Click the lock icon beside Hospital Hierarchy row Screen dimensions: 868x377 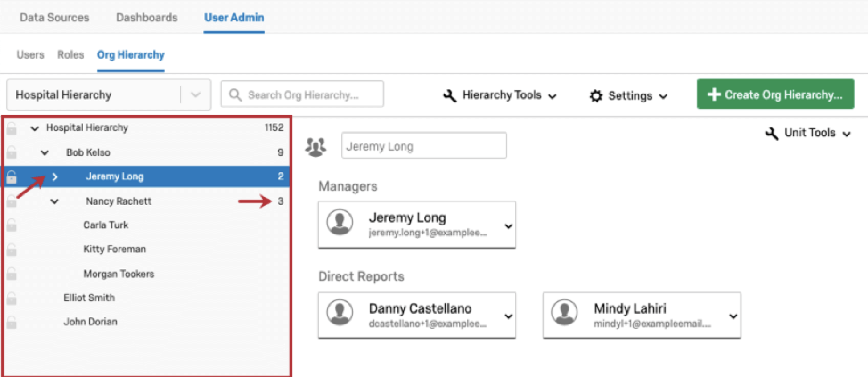click(12, 128)
